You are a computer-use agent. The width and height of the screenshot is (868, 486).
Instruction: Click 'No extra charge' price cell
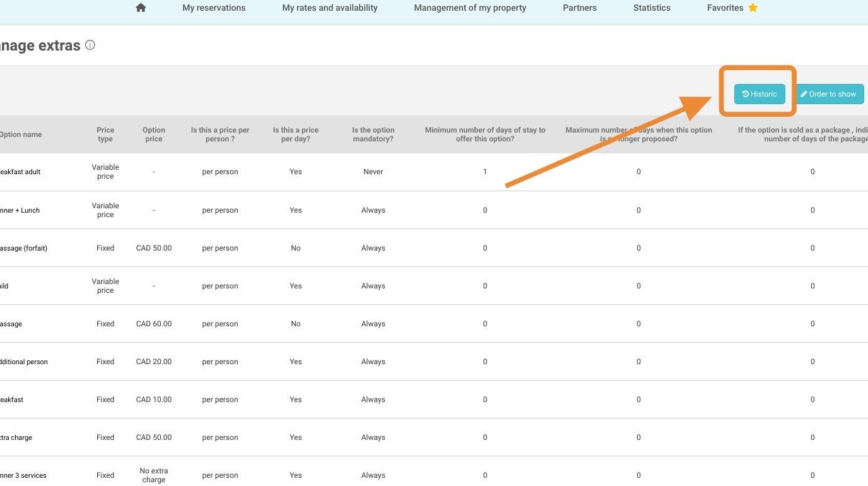(154, 475)
